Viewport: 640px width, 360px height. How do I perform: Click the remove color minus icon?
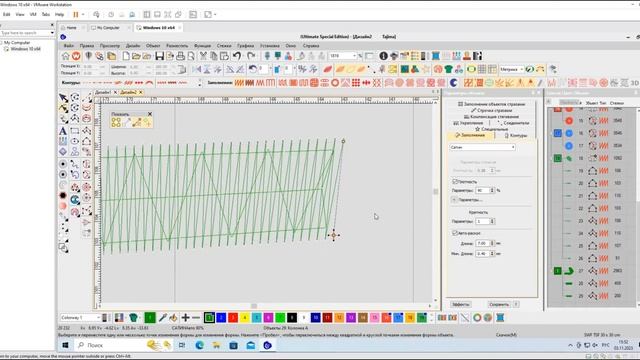[196, 318]
